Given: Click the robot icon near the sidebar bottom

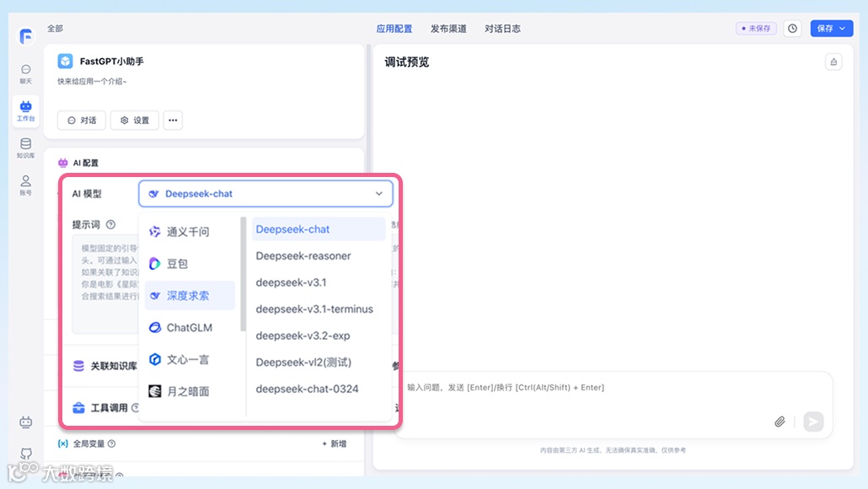Looking at the screenshot, I should pos(25,422).
